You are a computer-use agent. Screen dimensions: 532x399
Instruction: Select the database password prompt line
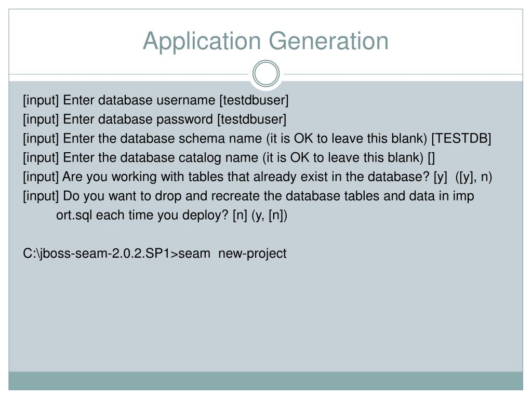coord(155,119)
